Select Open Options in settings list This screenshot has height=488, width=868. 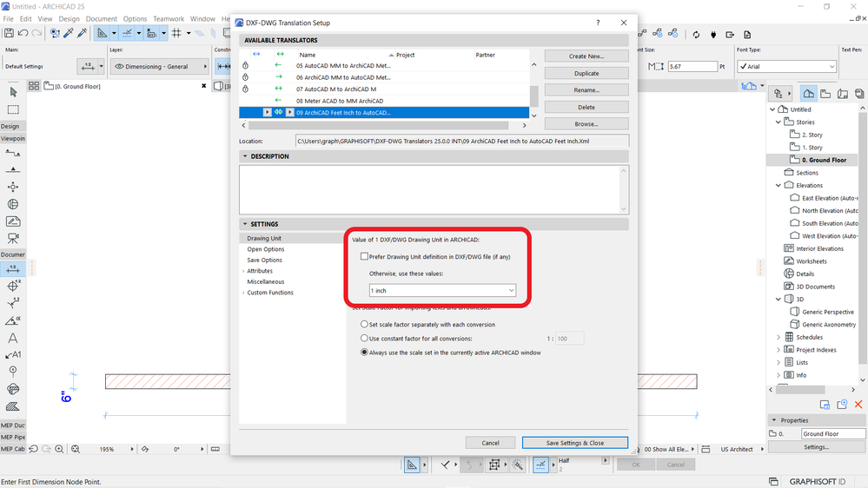pos(266,249)
